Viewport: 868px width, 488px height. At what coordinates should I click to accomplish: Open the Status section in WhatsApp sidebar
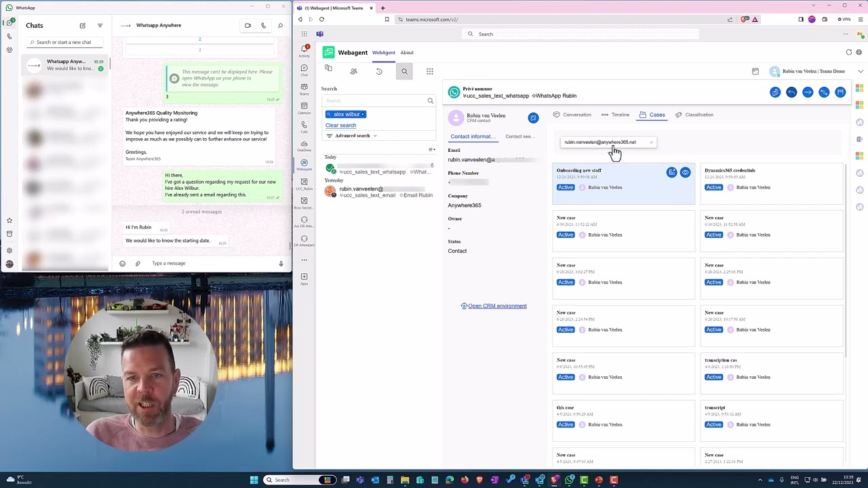coord(9,50)
